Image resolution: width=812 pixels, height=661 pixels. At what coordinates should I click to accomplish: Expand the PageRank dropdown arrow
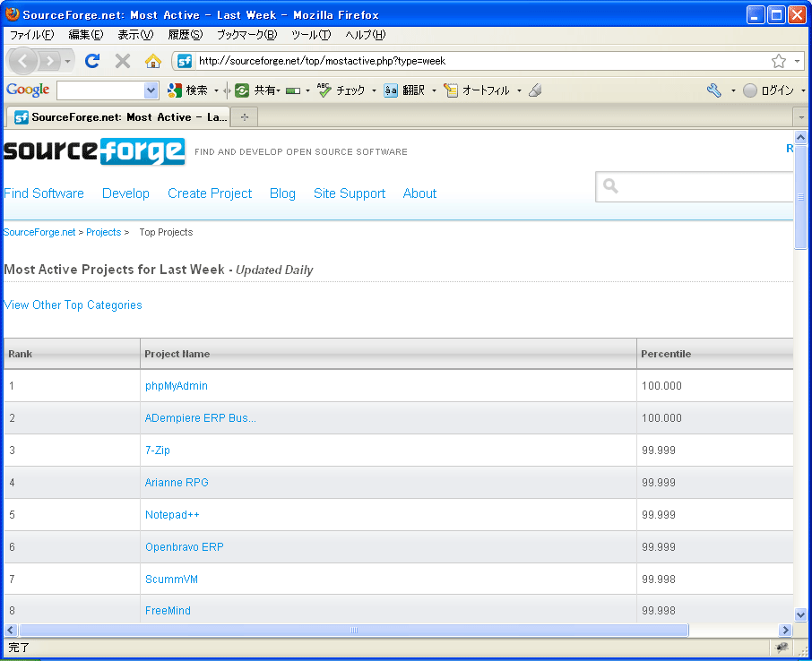coord(307,90)
